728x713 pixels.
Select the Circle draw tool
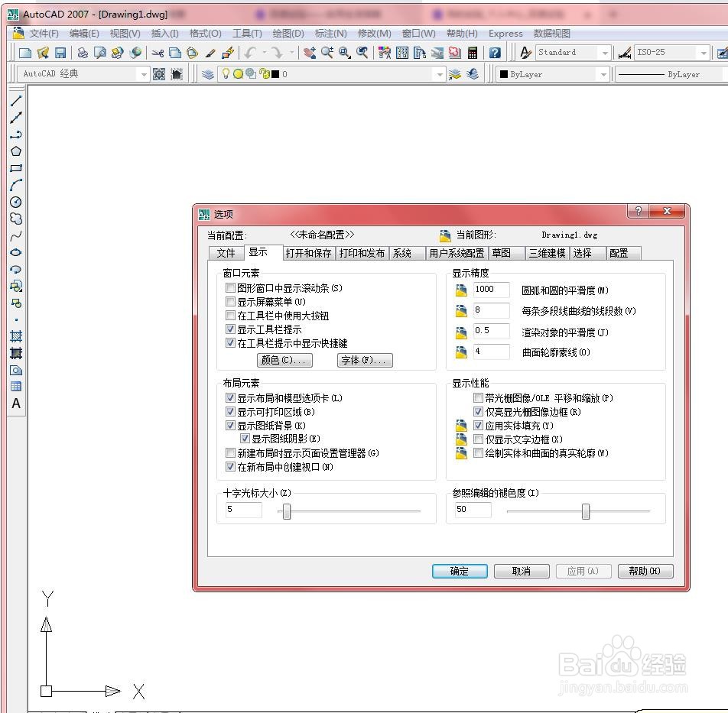(x=16, y=202)
